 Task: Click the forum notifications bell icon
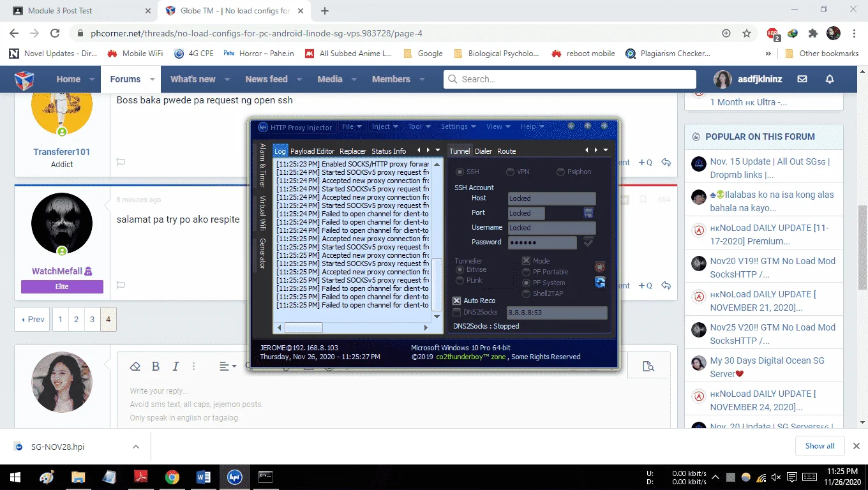[x=830, y=79]
